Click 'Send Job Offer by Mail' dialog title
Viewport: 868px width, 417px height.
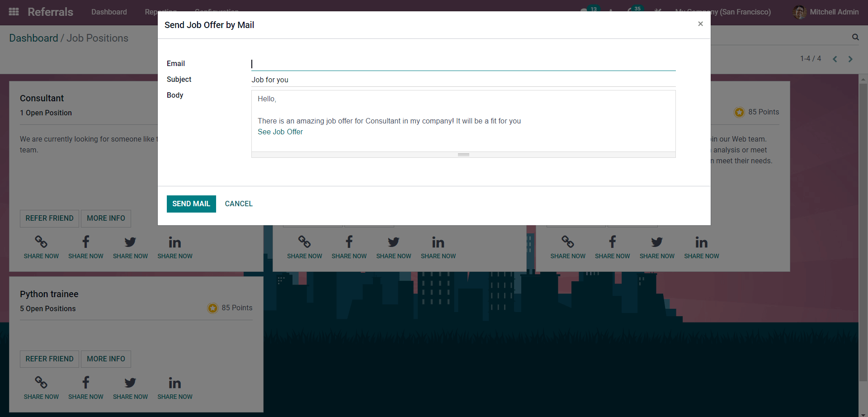pyautogui.click(x=209, y=25)
